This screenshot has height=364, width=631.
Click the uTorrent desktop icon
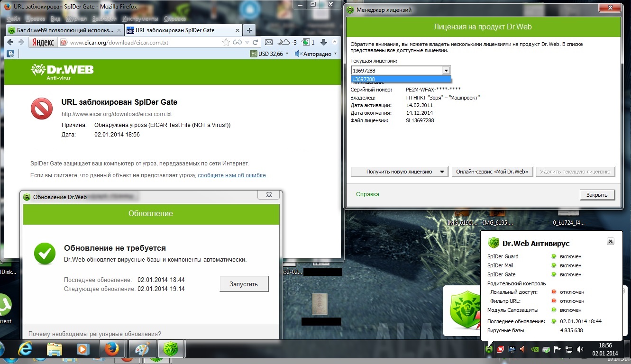6,309
